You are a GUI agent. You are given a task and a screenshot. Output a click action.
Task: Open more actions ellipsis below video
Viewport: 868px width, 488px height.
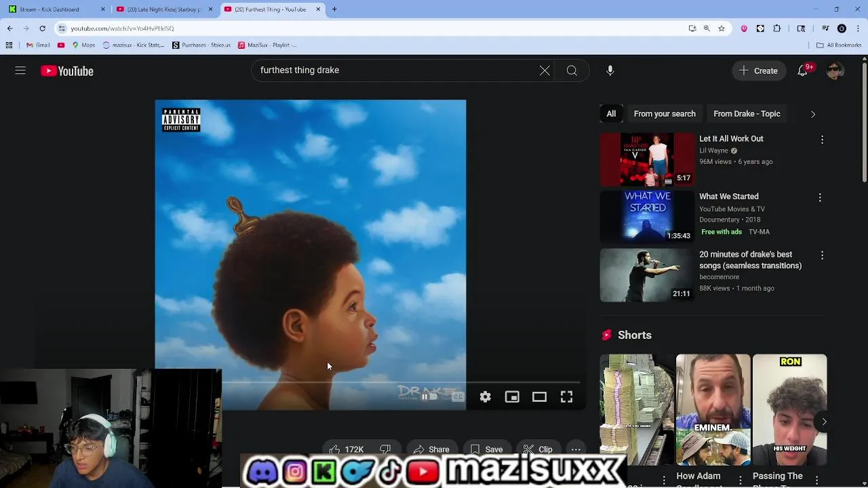point(576,449)
